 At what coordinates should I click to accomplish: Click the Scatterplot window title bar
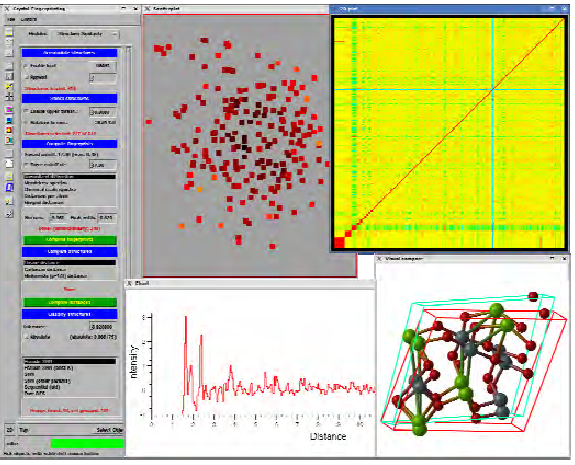(x=235, y=8)
